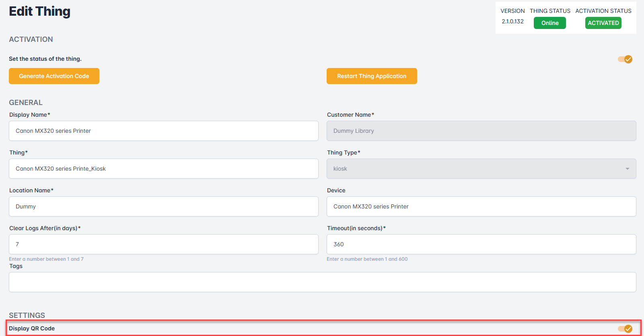This screenshot has height=336, width=644.
Task: Click the SETTINGS section heading
Action: pyautogui.click(x=27, y=315)
